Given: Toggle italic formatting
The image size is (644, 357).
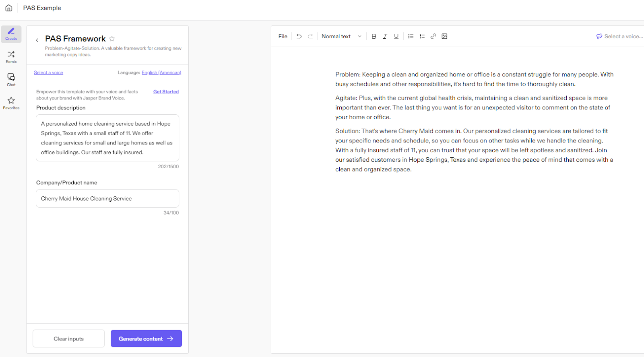Looking at the screenshot, I should [x=385, y=36].
